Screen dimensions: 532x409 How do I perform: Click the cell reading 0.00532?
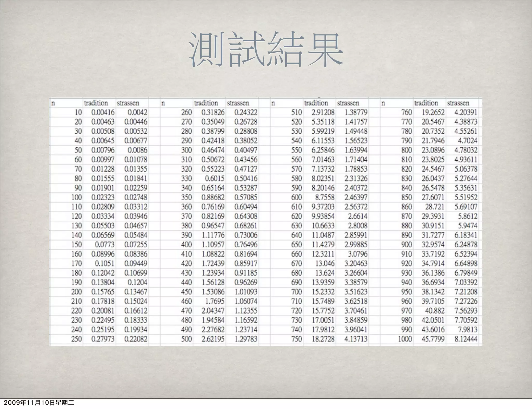136,131
